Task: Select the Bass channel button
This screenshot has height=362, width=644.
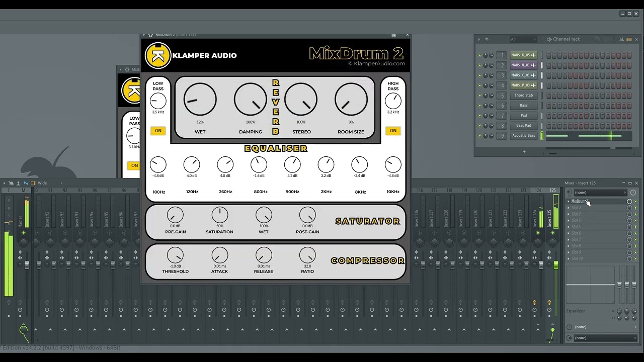Action: tap(524, 106)
